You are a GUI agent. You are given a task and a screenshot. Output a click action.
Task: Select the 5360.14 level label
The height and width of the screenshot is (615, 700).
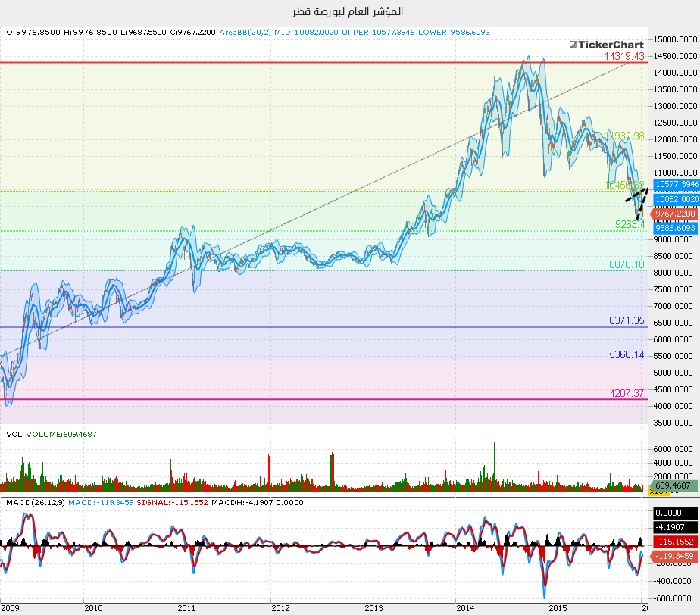(x=627, y=354)
